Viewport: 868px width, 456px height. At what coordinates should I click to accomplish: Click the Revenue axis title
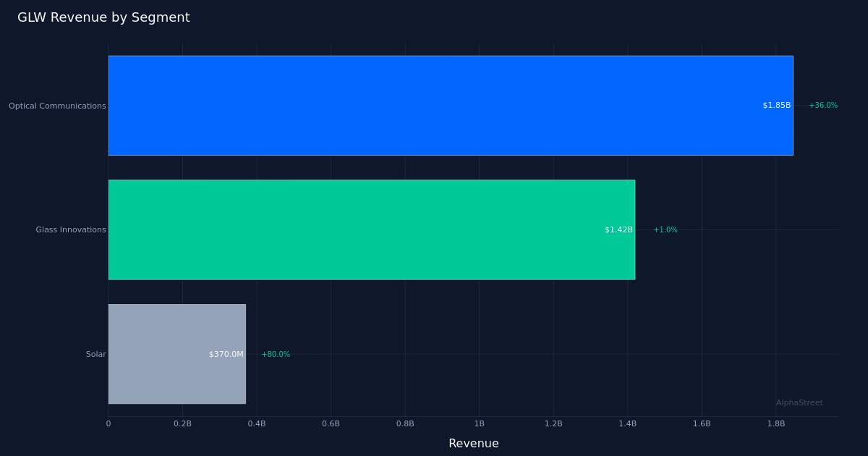click(x=474, y=443)
